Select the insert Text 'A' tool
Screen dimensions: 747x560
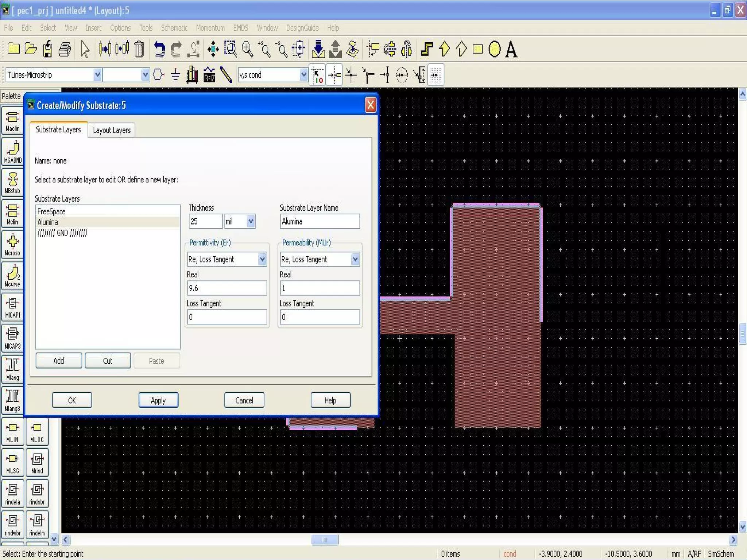coord(511,49)
